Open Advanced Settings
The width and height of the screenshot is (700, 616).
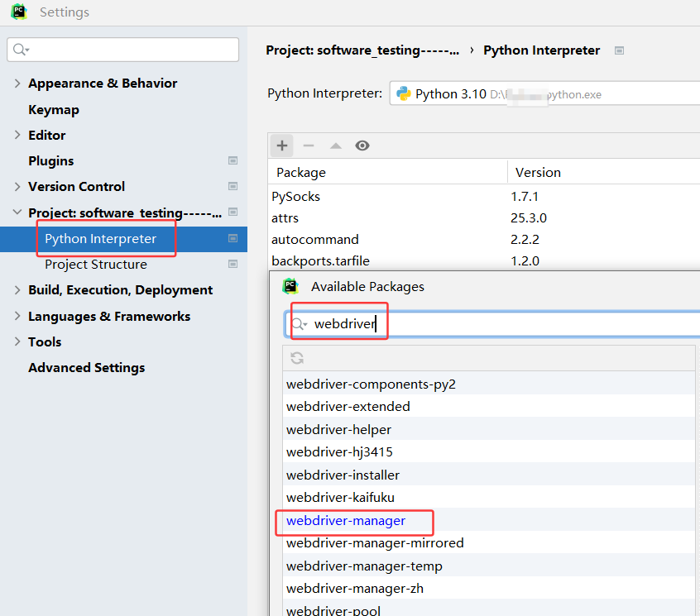tap(87, 368)
